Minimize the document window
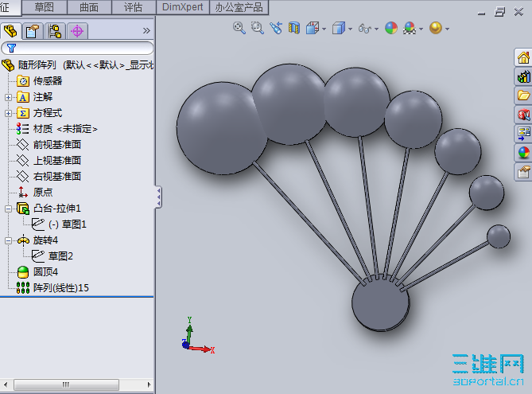 [x=481, y=13]
